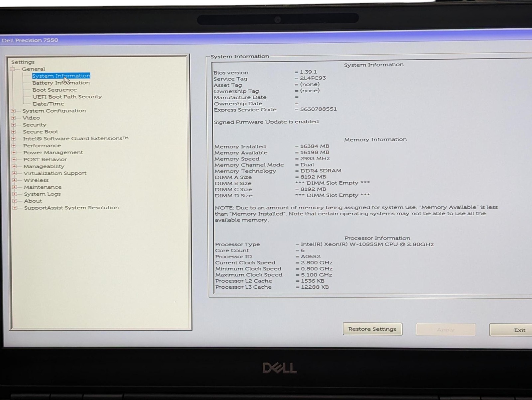
Task: Click the Memory Channel Mode Dual value
Action: click(x=307, y=165)
